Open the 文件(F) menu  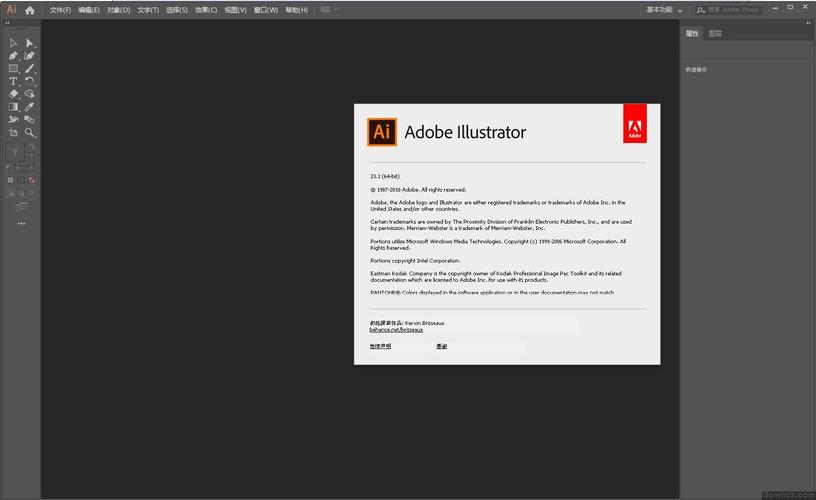[x=60, y=10]
